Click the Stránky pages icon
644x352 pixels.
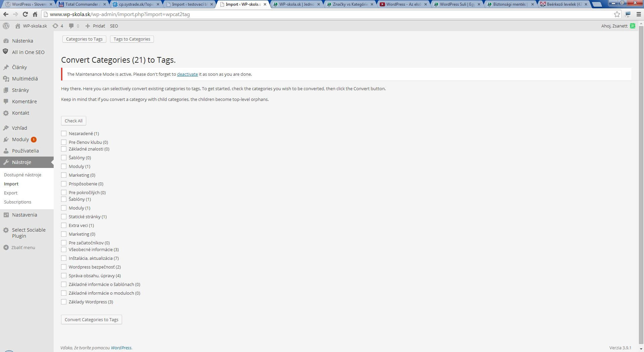tap(6, 90)
